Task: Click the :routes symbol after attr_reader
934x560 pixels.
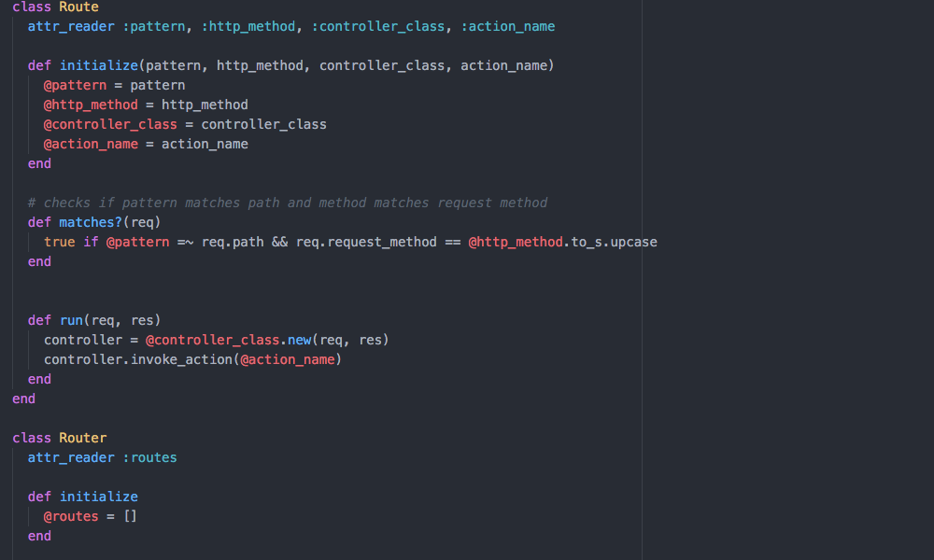Action: point(149,457)
